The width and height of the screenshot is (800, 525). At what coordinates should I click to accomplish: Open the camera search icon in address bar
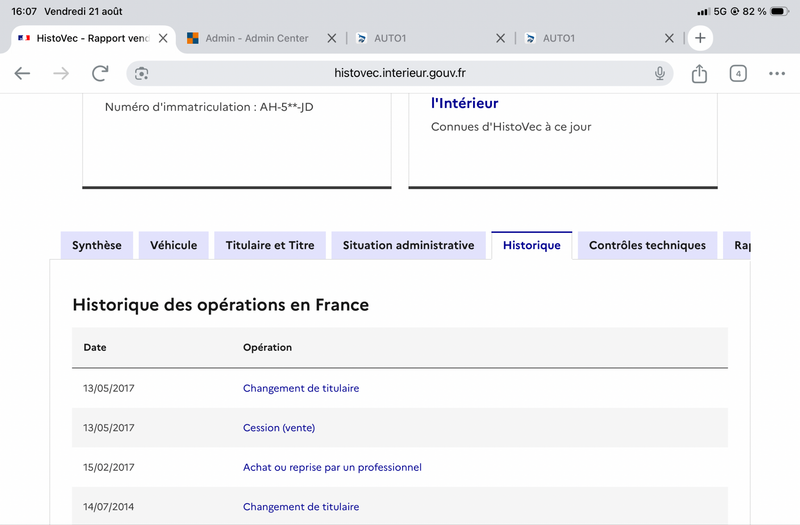click(x=141, y=73)
